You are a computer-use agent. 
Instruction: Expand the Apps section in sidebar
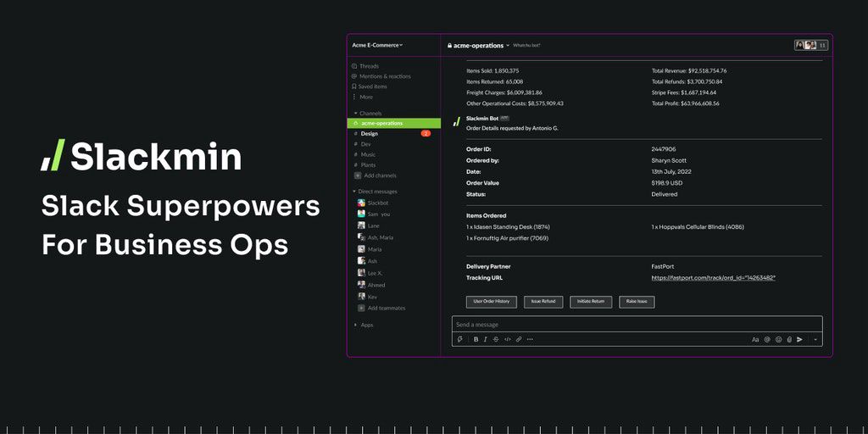coord(356,325)
